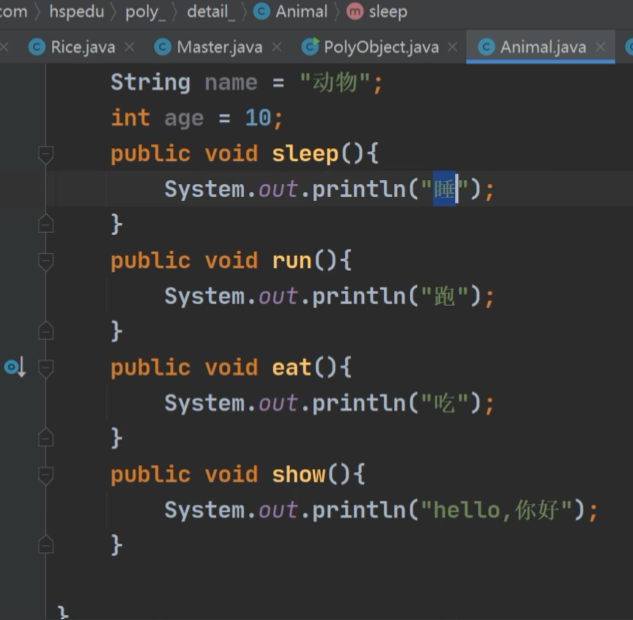Click the eat method name in code
The height and width of the screenshot is (620, 633).
tap(291, 368)
